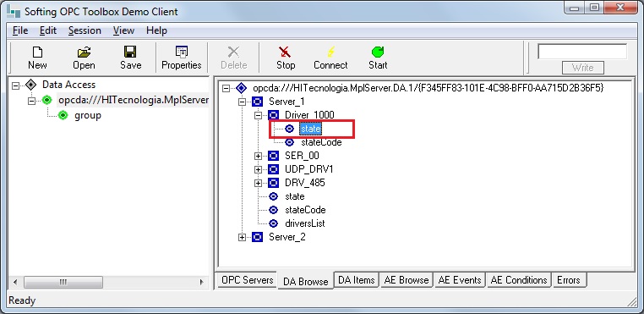Open the Properties toolbar icon
This screenshot has width=644, height=314.
click(x=181, y=52)
